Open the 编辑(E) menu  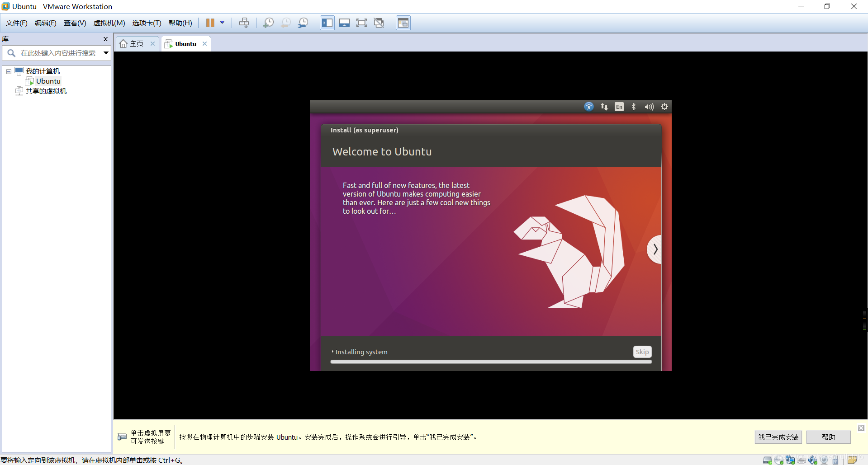(x=46, y=23)
